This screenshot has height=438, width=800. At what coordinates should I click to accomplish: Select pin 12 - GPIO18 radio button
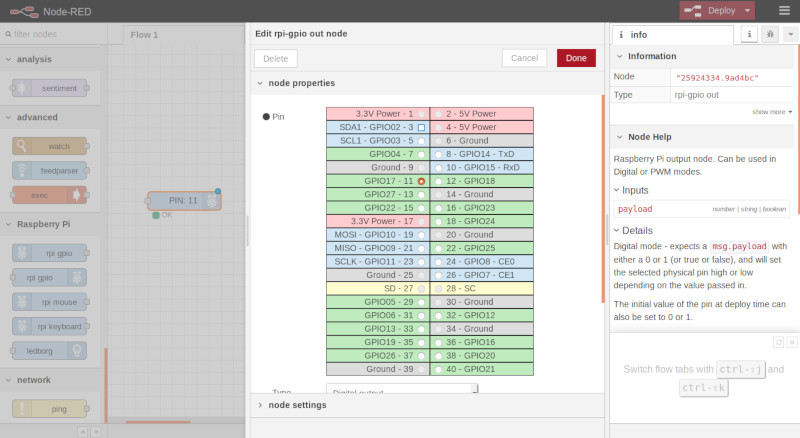tap(438, 181)
